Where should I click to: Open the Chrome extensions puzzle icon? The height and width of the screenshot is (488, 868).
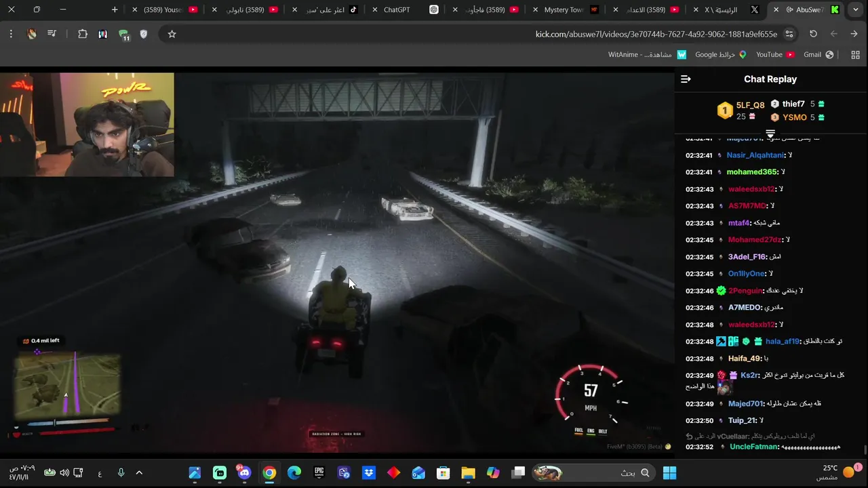click(83, 34)
